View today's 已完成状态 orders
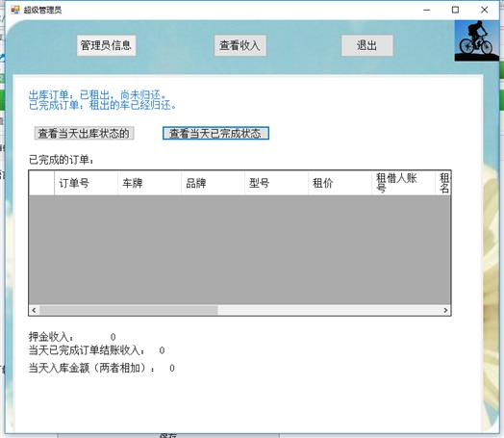The height and width of the screenshot is (438, 504). coord(215,133)
